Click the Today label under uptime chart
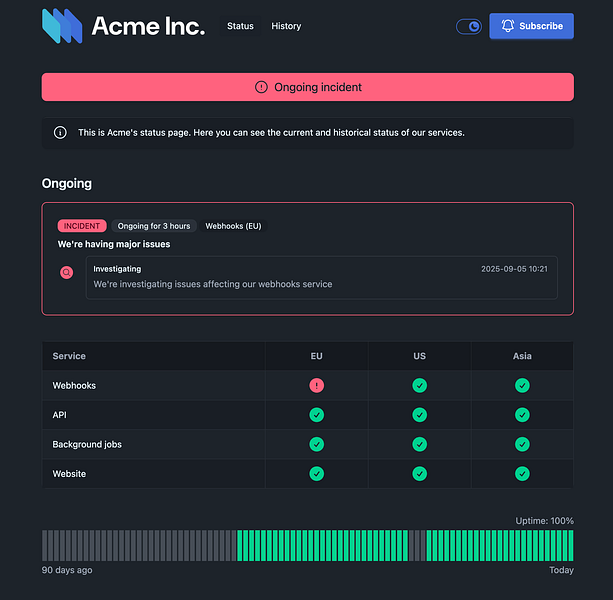Viewport: 613px width, 600px height. (561, 570)
